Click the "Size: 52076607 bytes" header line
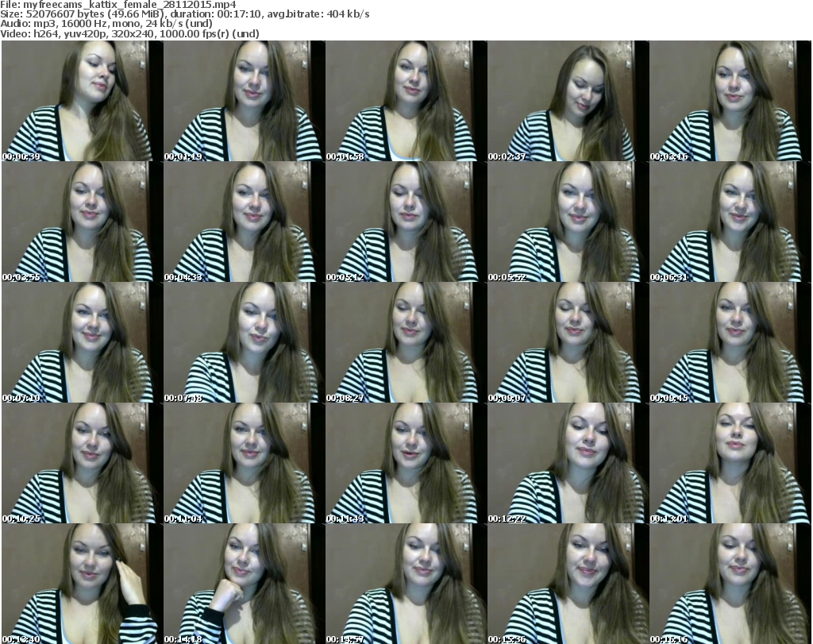 tap(184, 14)
